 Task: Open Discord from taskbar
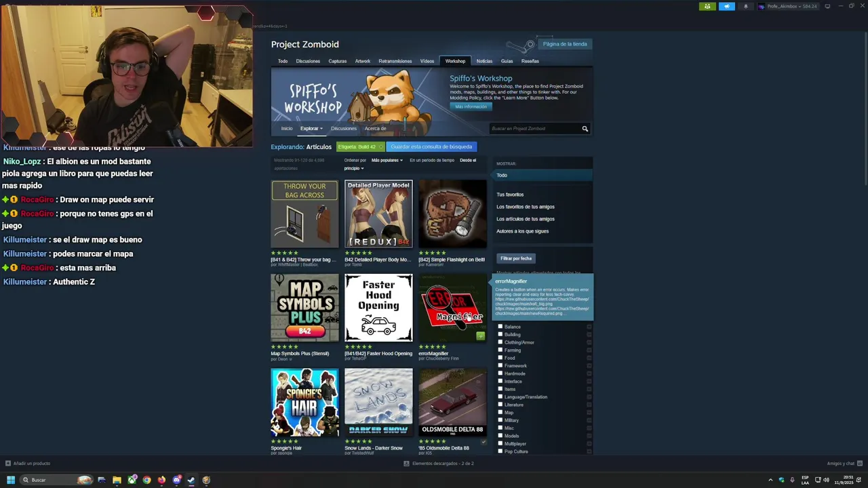click(176, 480)
